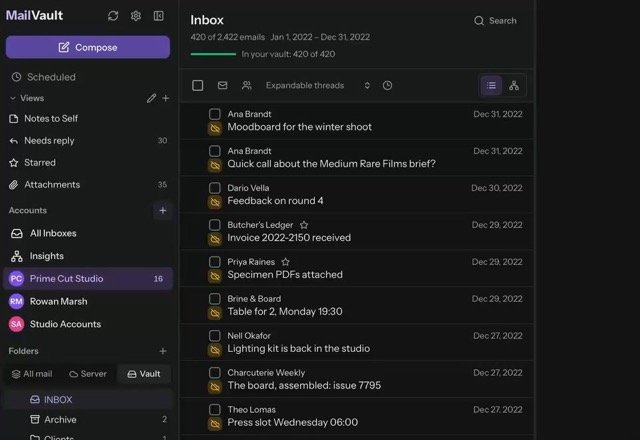The height and width of the screenshot is (440, 640).
Task: Check Quick call Medium Rare Films email
Action: point(215,151)
